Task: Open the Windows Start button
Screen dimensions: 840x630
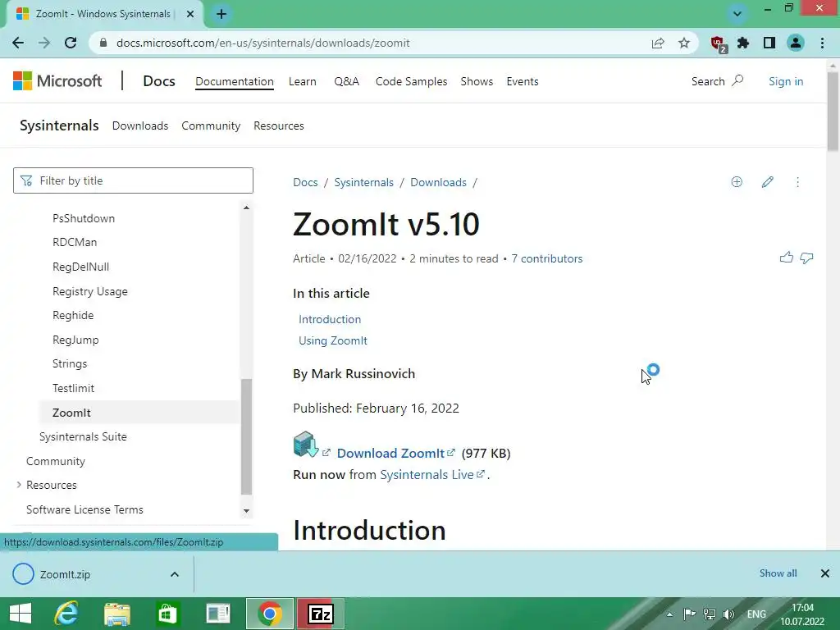Action: [21, 614]
